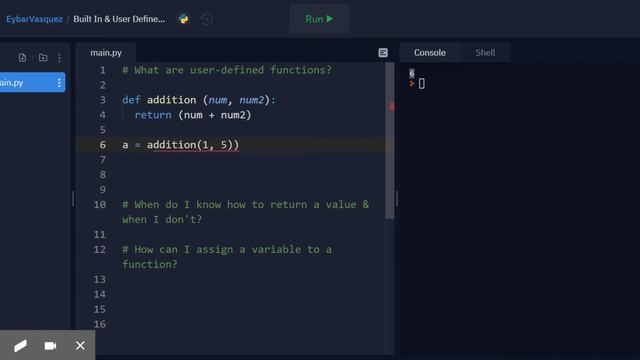Click 'return (num + num2)' on line 4
The image size is (640, 360).
193,115
